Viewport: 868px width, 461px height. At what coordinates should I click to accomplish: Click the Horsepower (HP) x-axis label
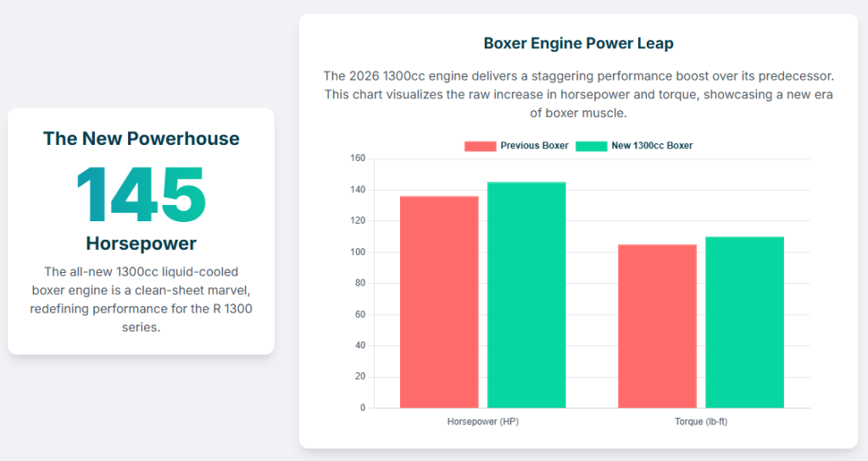482,422
